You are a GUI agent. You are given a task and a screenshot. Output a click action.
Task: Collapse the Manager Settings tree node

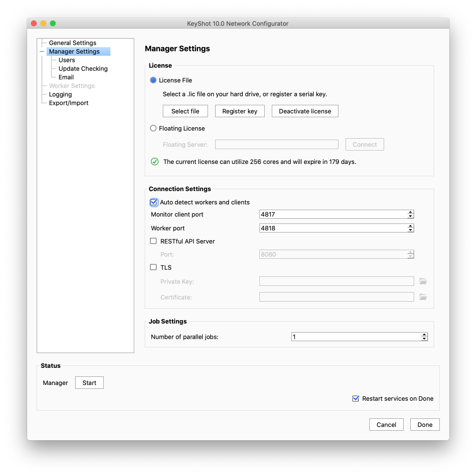pos(42,51)
